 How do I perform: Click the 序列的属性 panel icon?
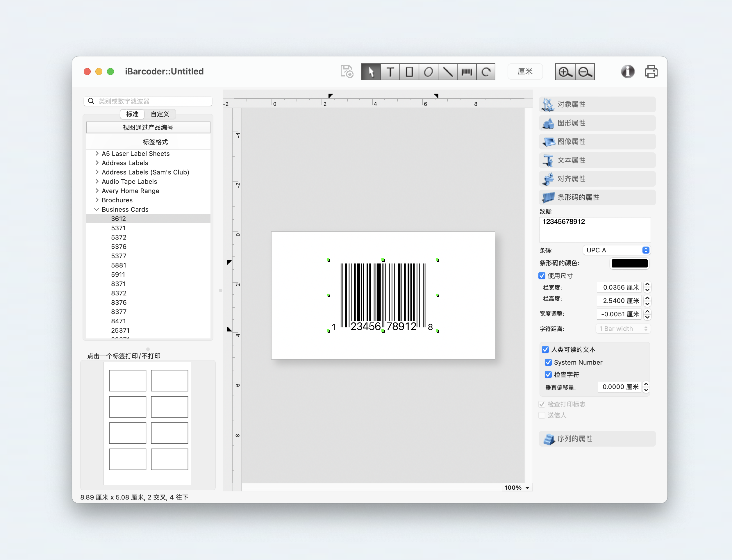click(549, 439)
